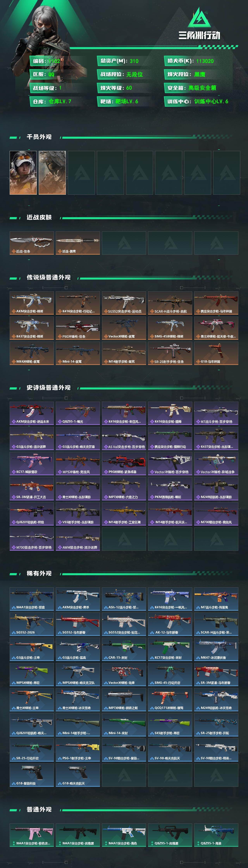Image resolution: width=248 pixels, height=868 pixels.
Task: Click the 三角洲行动 triangle logo
Action: (199, 17)
